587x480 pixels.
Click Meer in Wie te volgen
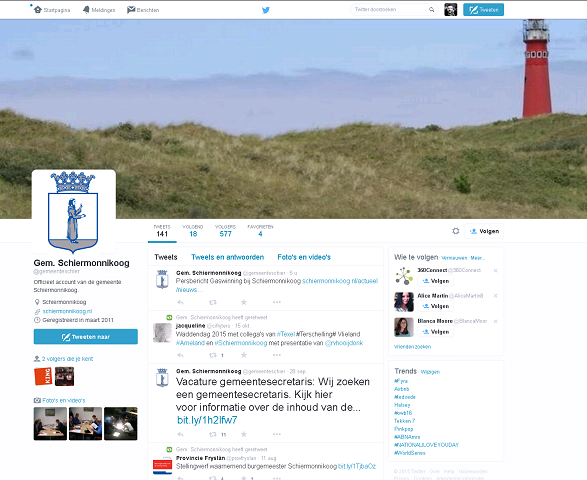click(477, 258)
